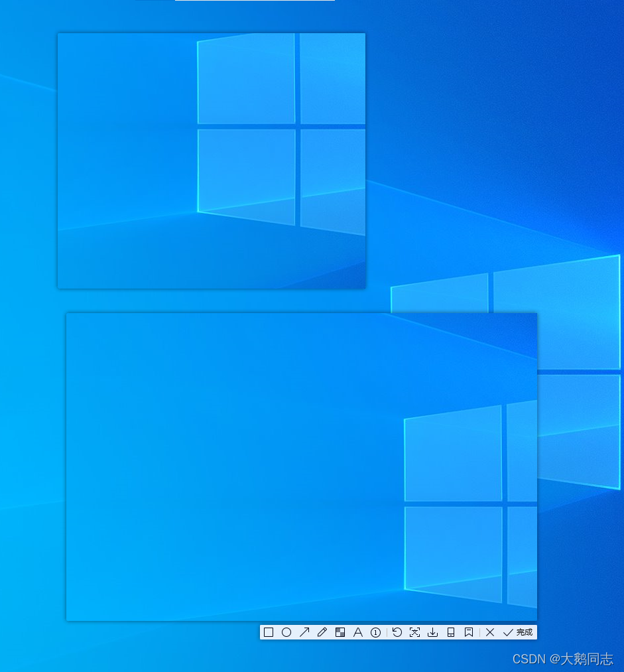Select the mosaic blur tool
Viewport: 624px width, 672px height.
click(x=340, y=632)
